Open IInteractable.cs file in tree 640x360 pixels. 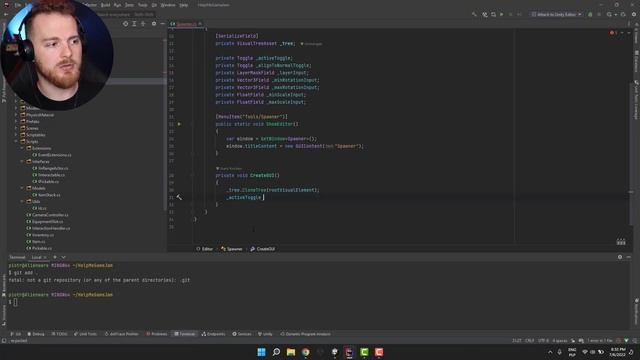pyautogui.click(x=49, y=175)
